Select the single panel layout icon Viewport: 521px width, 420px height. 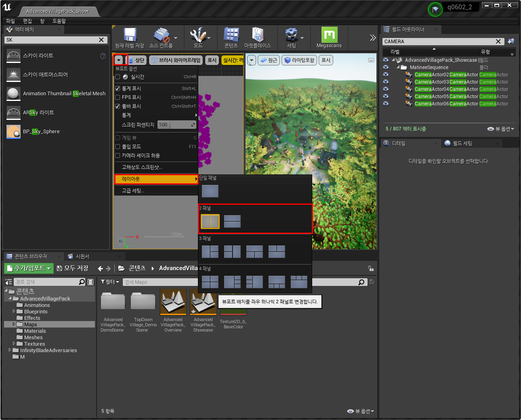coord(210,191)
